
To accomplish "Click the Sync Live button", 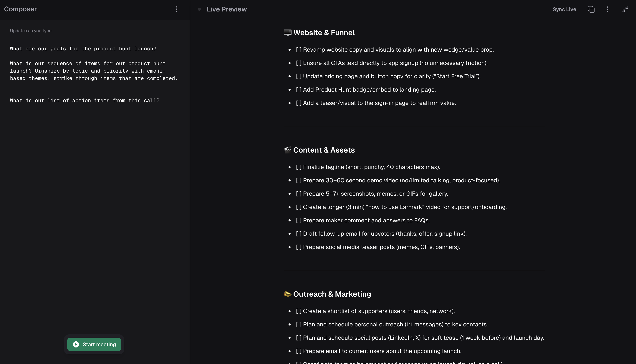I will pyautogui.click(x=564, y=9).
